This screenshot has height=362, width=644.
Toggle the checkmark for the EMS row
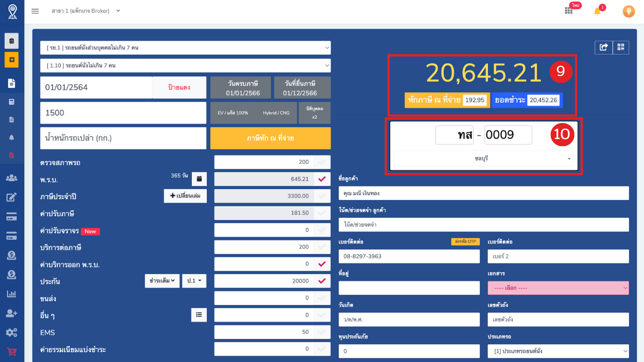pyautogui.click(x=322, y=332)
